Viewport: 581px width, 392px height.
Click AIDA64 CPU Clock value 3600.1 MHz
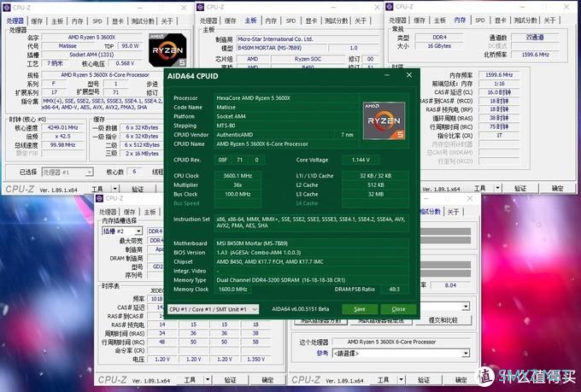point(238,176)
